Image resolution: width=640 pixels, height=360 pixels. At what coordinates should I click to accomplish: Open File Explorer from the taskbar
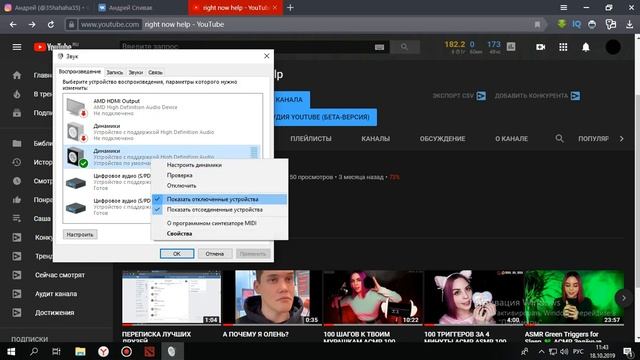pos(80,351)
